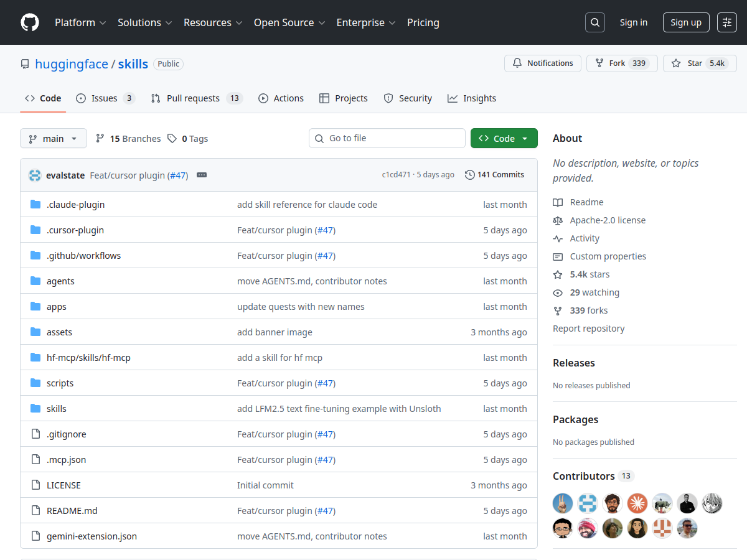View the 141 Commits history

tap(495, 175)
